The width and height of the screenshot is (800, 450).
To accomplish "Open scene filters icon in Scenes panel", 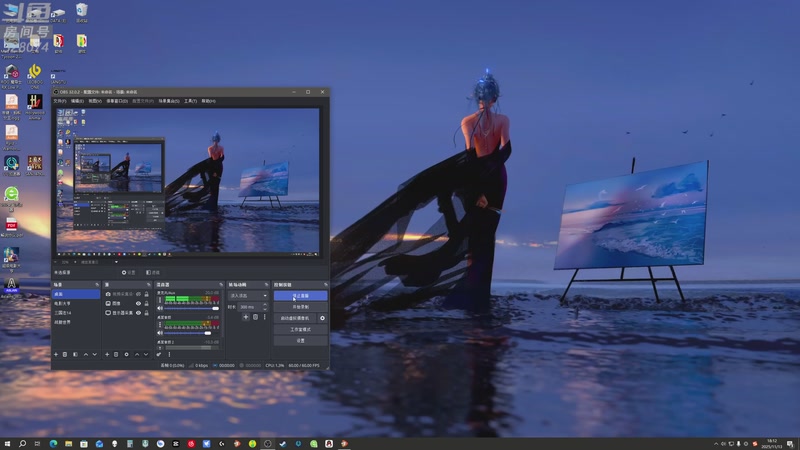I will click(x=76, y=354).
